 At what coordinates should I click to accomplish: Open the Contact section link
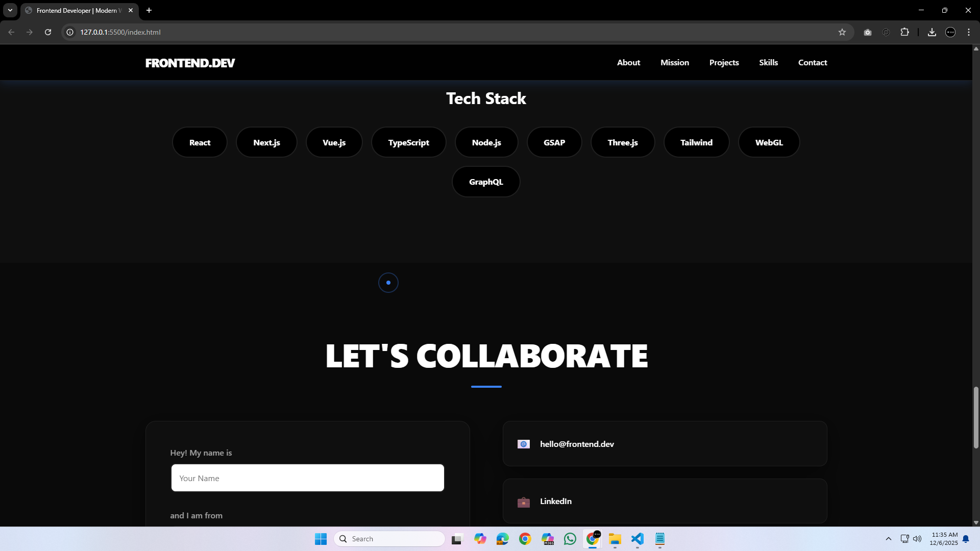pyautogui.click(x=813, y=62)
